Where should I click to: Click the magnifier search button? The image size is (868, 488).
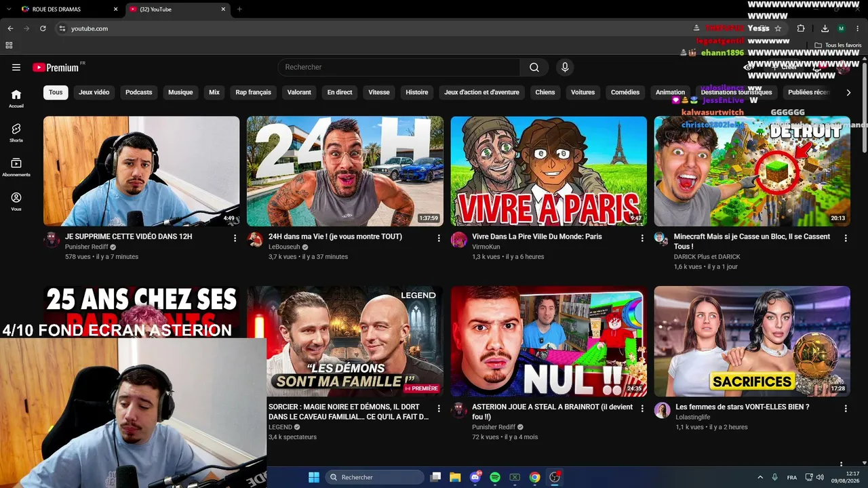click(x=534, y=67)
